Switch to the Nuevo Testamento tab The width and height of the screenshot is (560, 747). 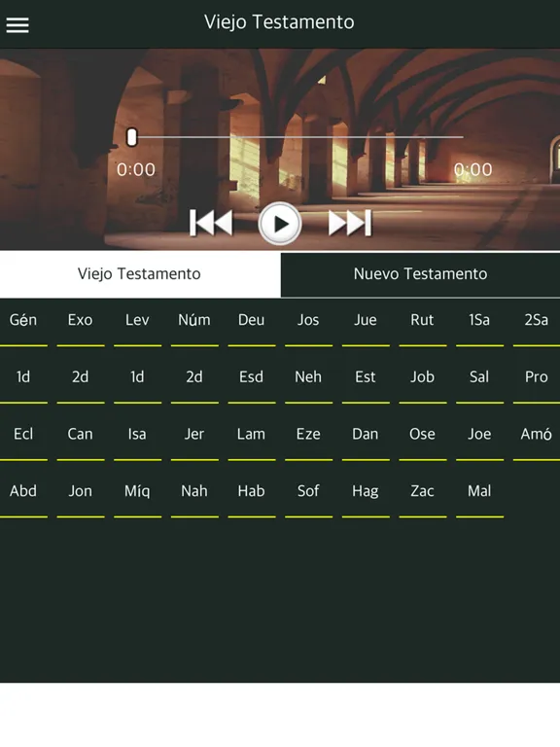click(420, 274)
